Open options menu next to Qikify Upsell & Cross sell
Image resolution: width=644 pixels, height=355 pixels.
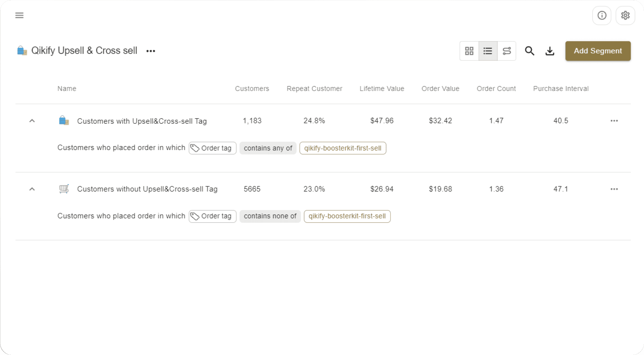151,51
